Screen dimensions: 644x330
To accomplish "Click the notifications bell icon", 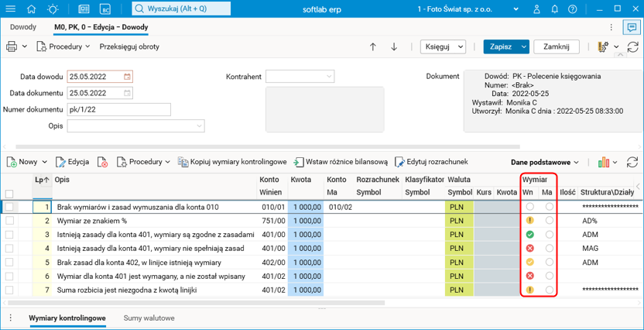I will pos(555,9).
